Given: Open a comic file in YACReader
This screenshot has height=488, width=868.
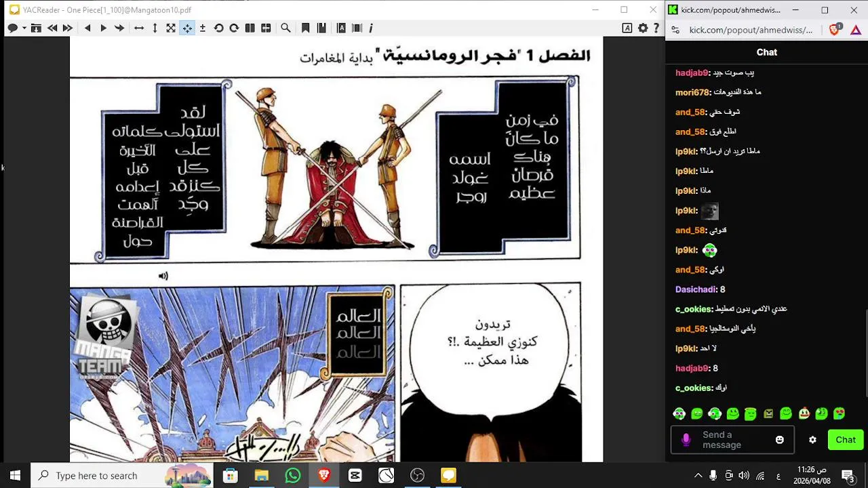Looking at the screenshot, I should [12, 28].
